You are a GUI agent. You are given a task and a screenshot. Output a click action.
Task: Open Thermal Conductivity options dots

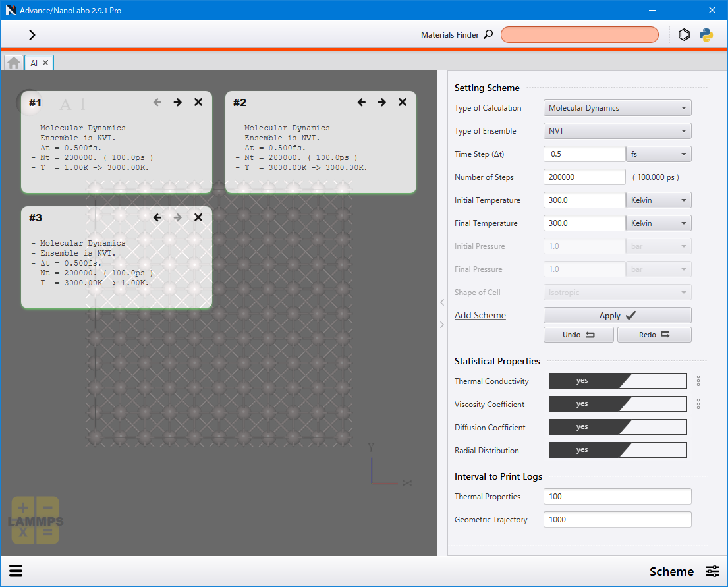[698, 381]
